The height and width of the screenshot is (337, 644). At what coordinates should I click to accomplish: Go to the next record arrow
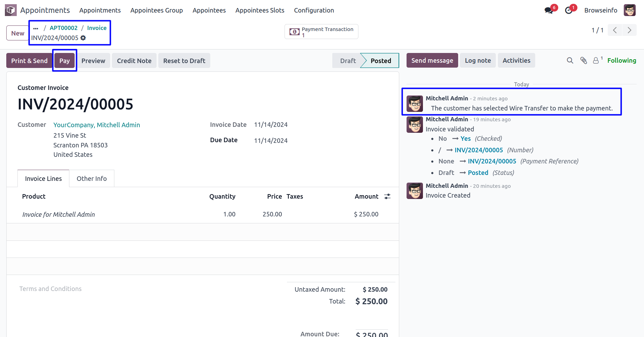[x=629, y=30]
